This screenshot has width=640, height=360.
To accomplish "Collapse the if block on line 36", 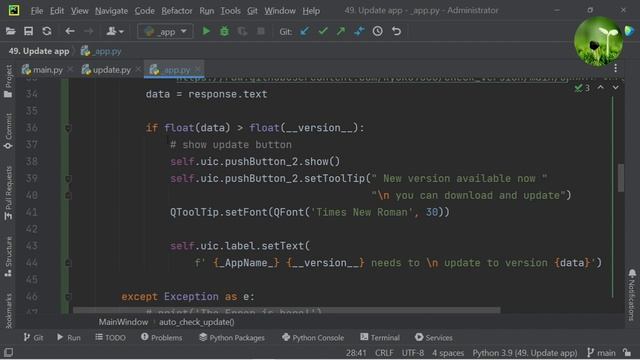I will click(68, 128).
